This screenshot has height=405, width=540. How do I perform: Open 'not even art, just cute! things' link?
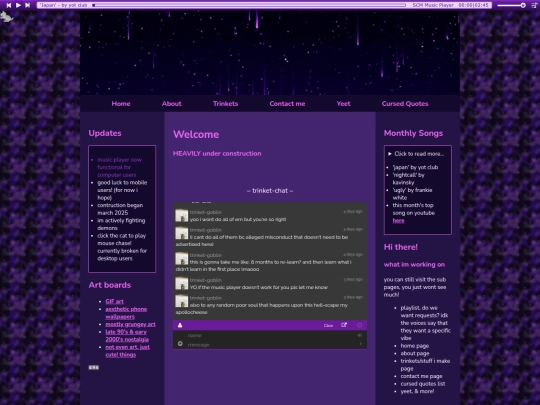pyautogui.click(x=127, y=351)
